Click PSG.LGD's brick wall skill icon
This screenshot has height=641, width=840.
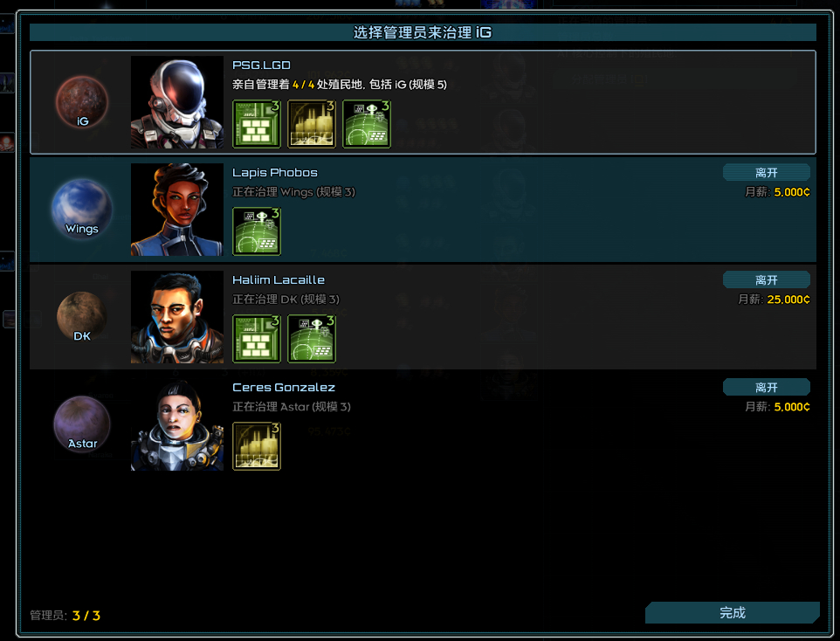256,124
